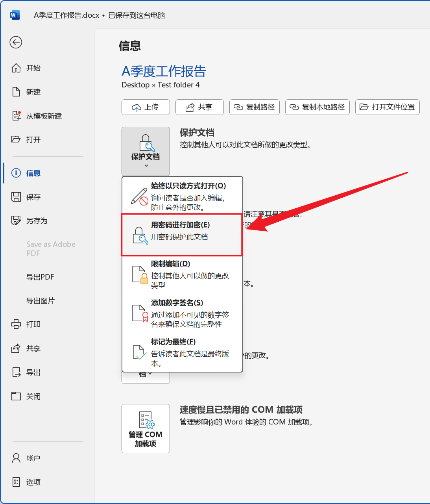Click the cloud icon on the 上传 button
430x504 pixels.
[x=135, y=107]
